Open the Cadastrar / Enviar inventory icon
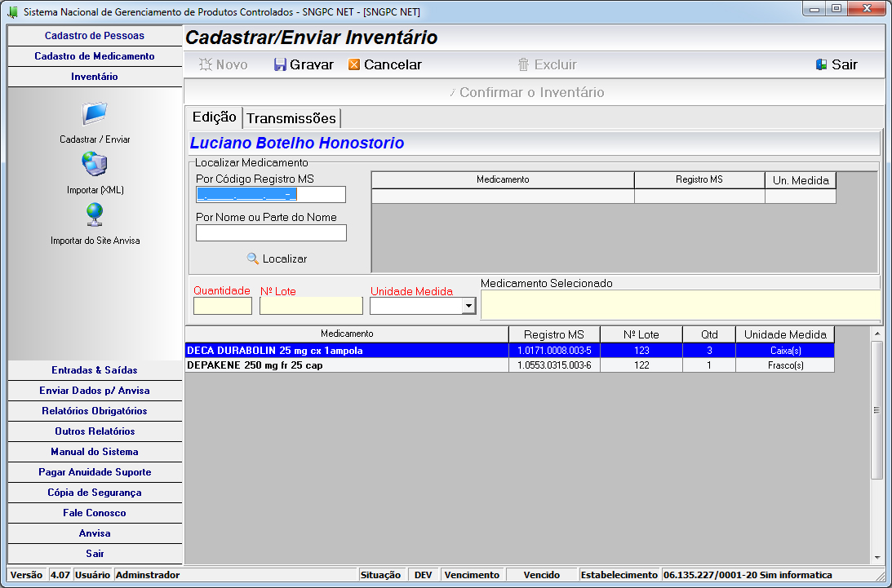The height and width of the screenshot is (588, 892). [95, 113]
